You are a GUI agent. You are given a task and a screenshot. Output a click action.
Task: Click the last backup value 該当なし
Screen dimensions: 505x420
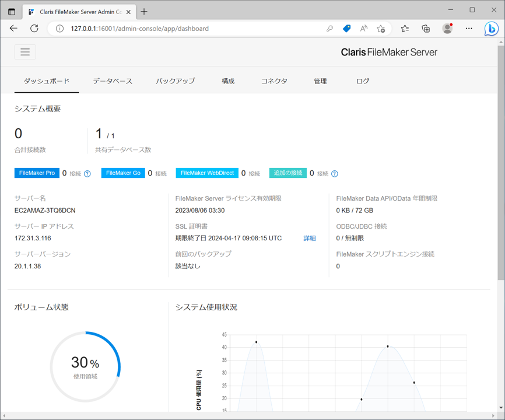(x=188, y=266)
